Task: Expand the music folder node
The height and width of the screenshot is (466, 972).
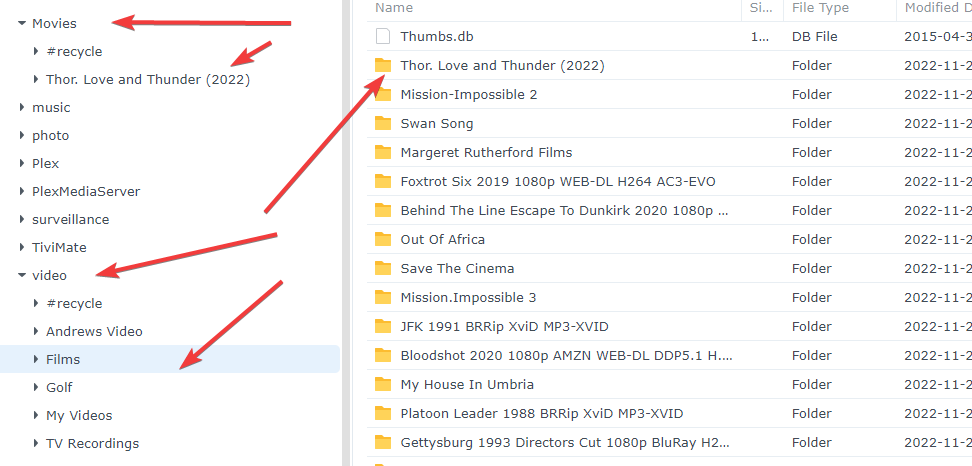Action: coord(22,107)
